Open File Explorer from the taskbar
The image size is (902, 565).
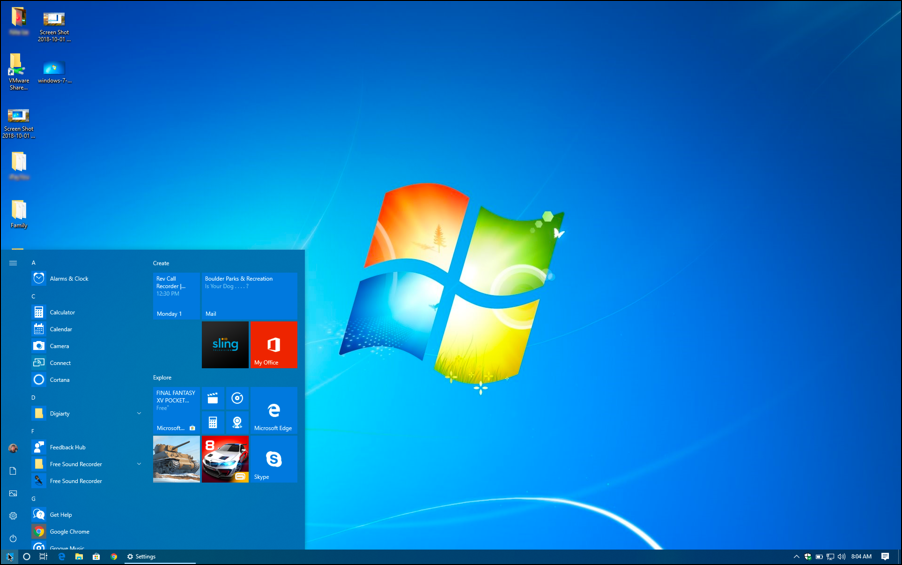point(79,557)
